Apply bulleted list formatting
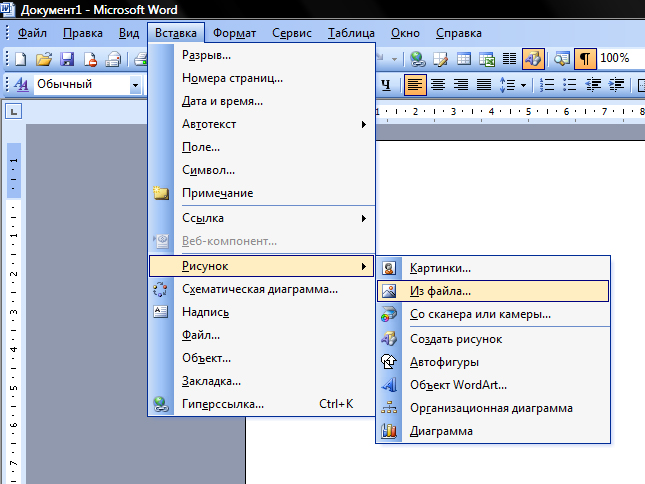 point(570,85)
